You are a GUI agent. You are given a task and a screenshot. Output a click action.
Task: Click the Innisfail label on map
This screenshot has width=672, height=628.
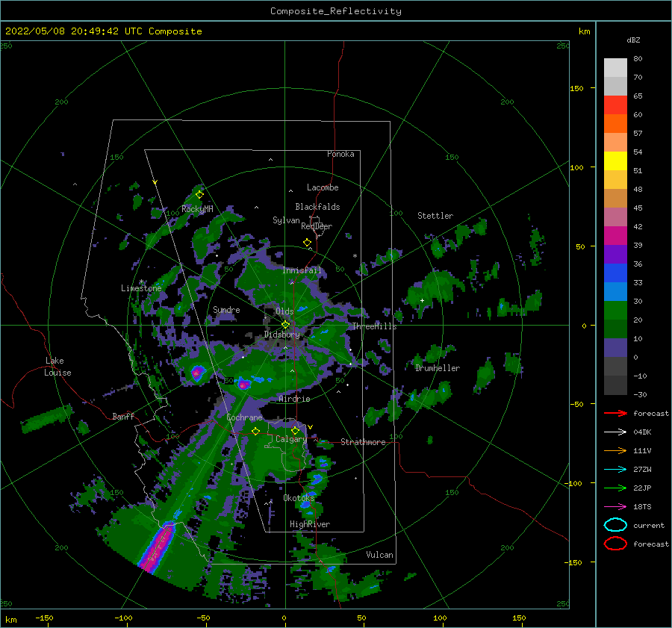[302, 270]
